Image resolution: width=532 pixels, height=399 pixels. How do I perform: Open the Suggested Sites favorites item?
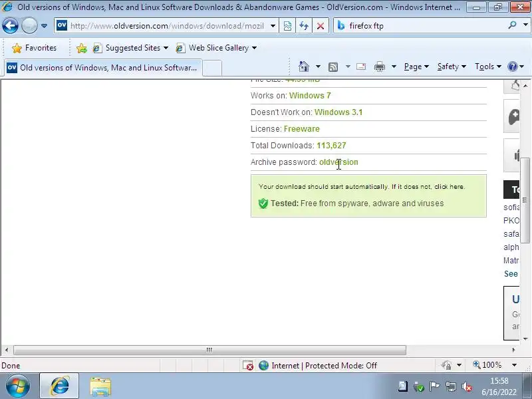[x=131, y=48]
